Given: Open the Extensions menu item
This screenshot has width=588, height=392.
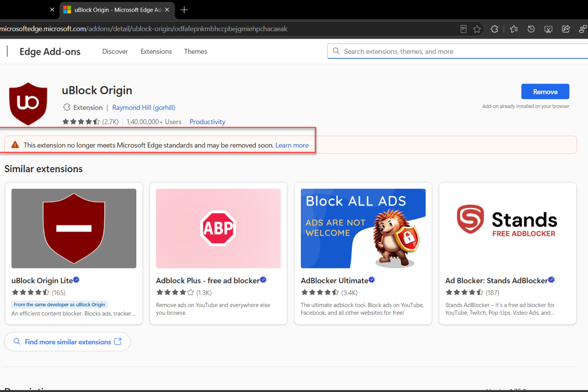Looking at the screenshot, I should [156, 51].
